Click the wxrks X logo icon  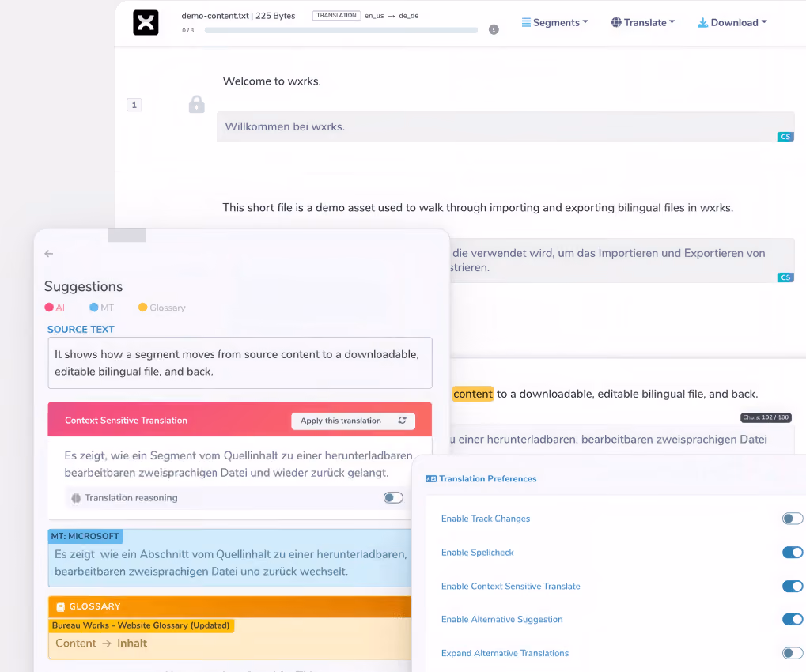coord(146,23)
